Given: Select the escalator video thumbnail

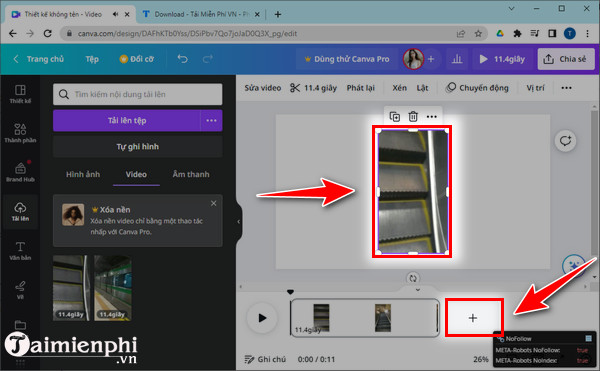Looking at the screenshot, I should coord(71,288).
